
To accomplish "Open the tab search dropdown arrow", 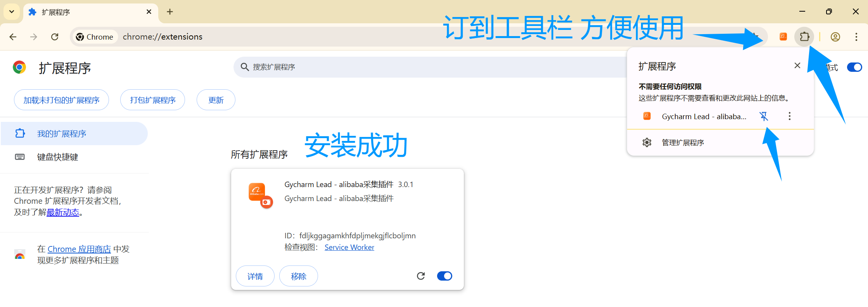I will tap(12, 12).
